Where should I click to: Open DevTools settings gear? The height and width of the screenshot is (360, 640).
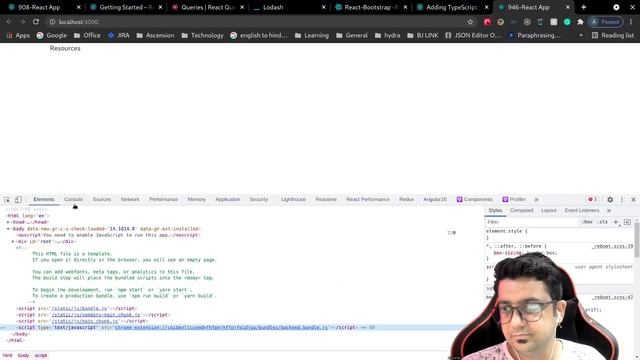[x=610, y=200]
